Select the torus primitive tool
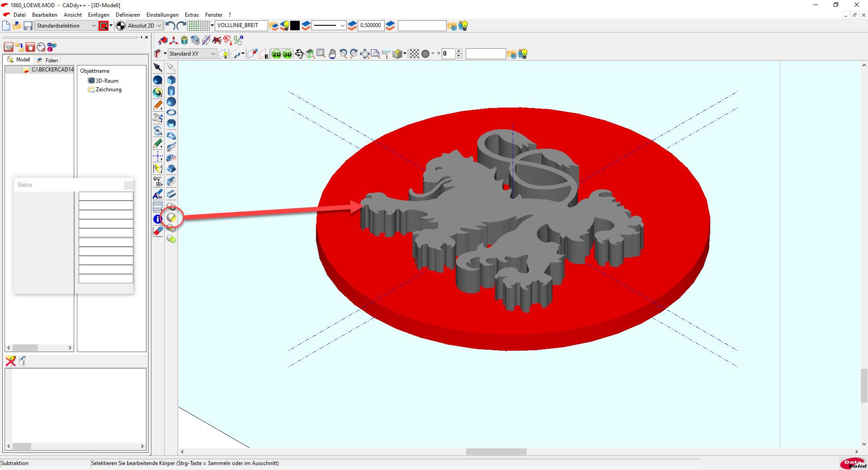Screen dimensions: 868x470 coord(171,113)
